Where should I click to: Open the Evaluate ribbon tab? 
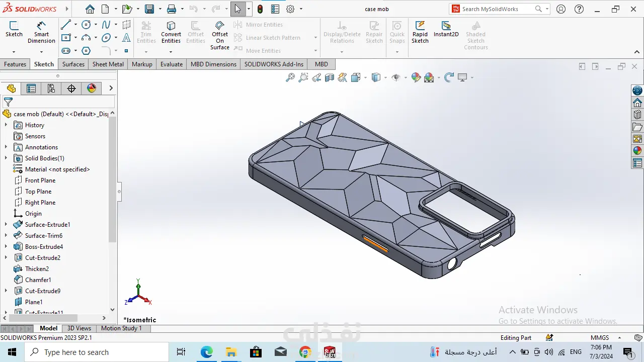point(171,64)
